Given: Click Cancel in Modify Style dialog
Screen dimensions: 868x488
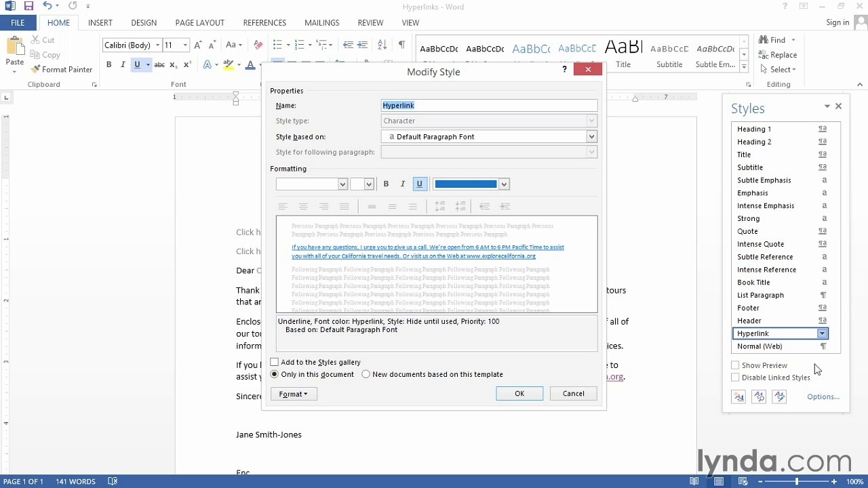Looking at the screenshot, I should [573, 394].
